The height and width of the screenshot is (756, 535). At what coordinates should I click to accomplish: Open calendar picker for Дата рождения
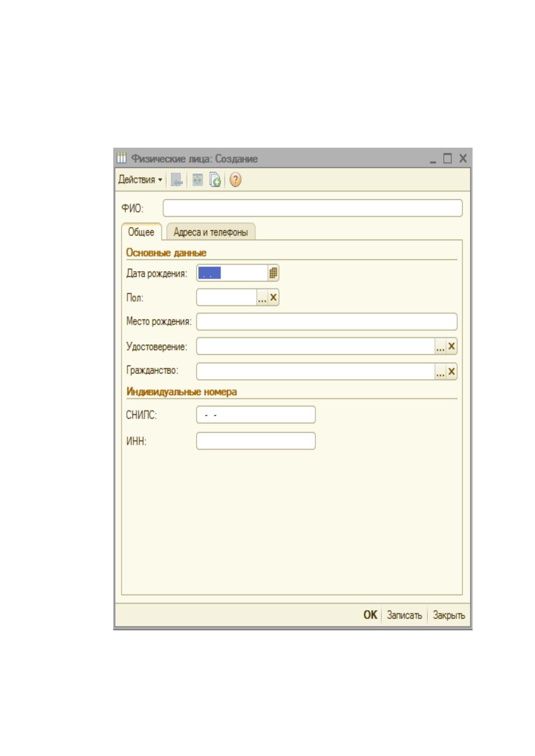[273, 273]
